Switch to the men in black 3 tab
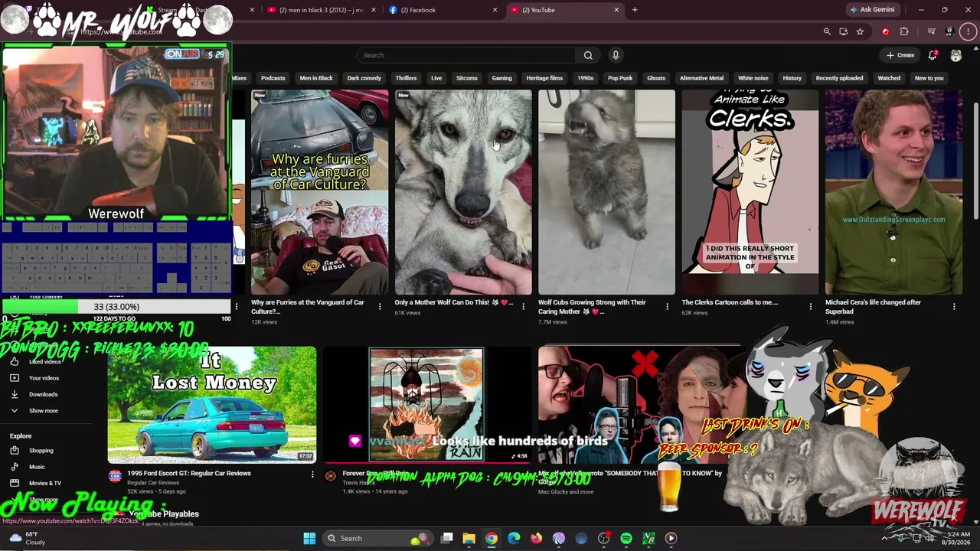The height and width of the screenshot is (551, 980). click(x=322, y=10)
